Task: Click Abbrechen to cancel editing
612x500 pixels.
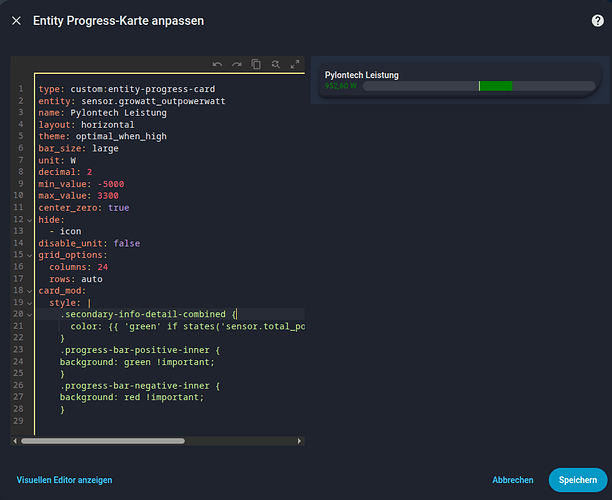Action: (513, 480)
